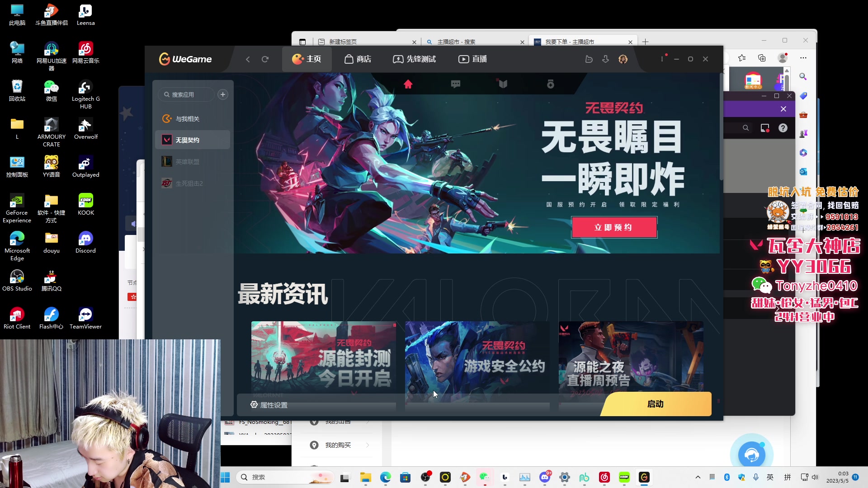This screenshot has width=868, height=488.
Task: Click search magnifier in dark window
Action: pos(746,128)
